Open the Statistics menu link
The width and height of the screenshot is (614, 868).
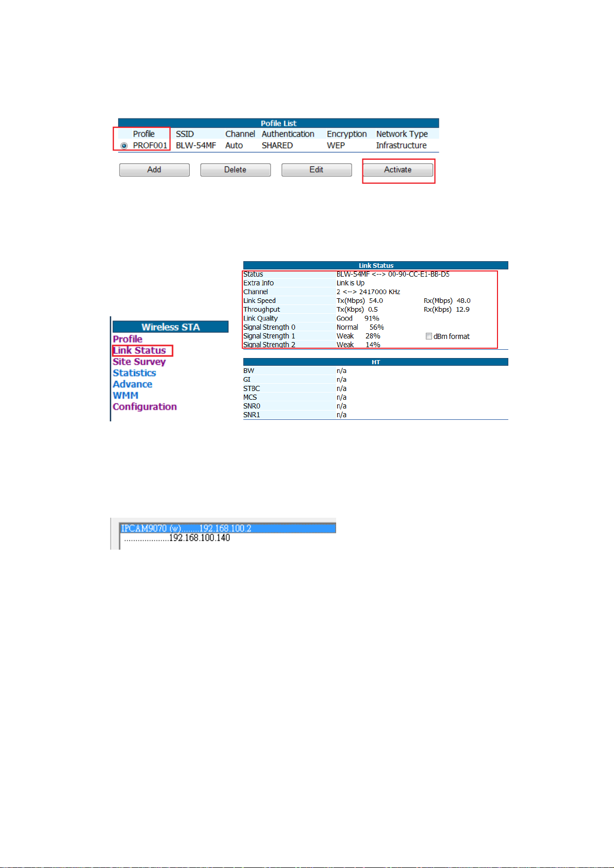pos(135,373)
